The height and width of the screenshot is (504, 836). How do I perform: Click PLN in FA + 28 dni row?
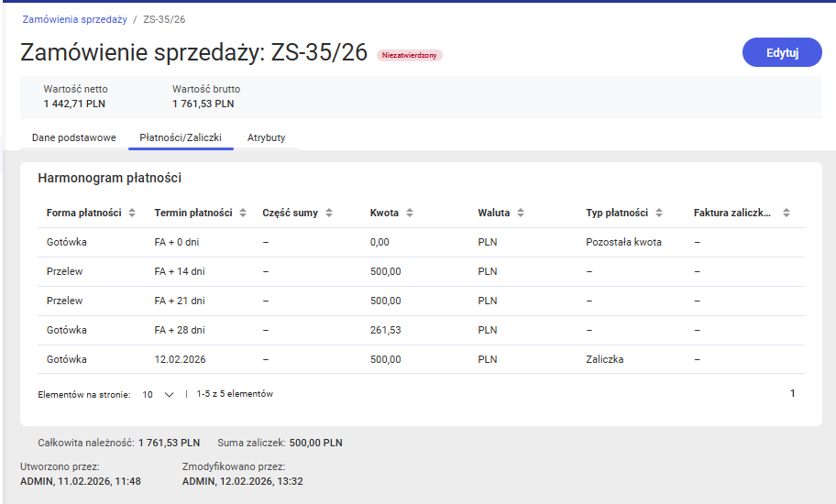point(488,330)
